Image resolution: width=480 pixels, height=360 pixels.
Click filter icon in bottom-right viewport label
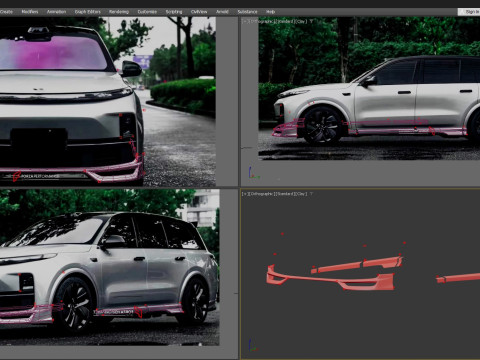(311, 194)
